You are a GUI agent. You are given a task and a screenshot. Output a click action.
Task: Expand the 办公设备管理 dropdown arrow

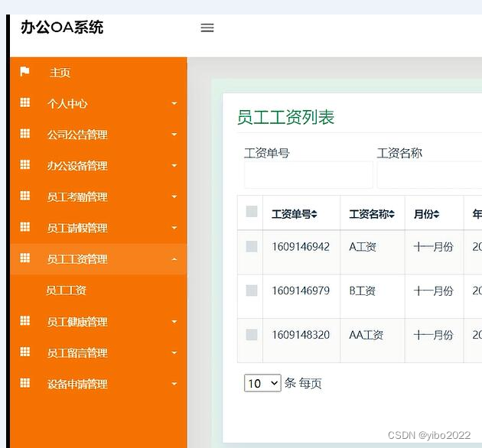[x=174, y=166]
